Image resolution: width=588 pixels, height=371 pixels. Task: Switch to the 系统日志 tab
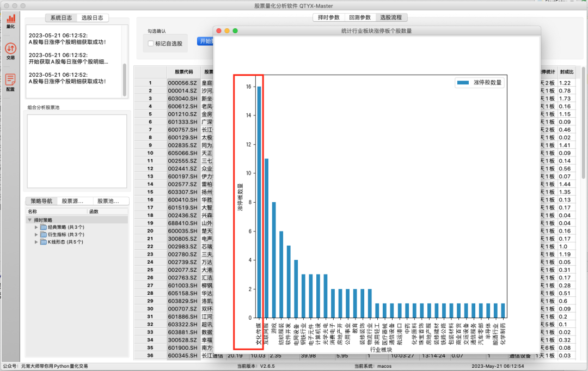tap(61, 17)
